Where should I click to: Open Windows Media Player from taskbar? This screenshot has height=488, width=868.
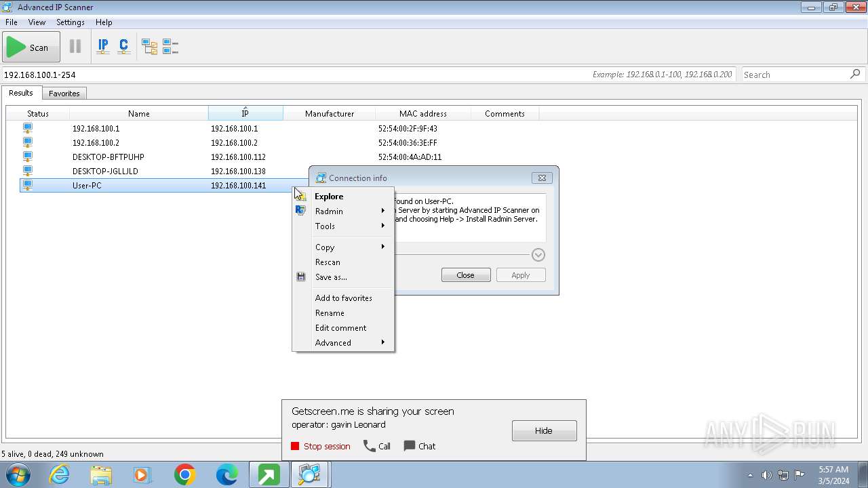(x=142, y=474)
